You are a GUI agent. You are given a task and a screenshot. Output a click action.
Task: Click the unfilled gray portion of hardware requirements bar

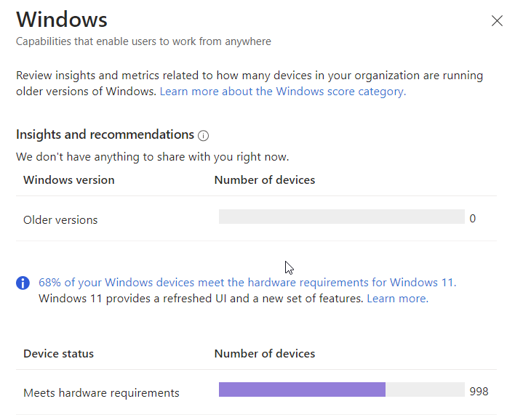tap(425, 389)
